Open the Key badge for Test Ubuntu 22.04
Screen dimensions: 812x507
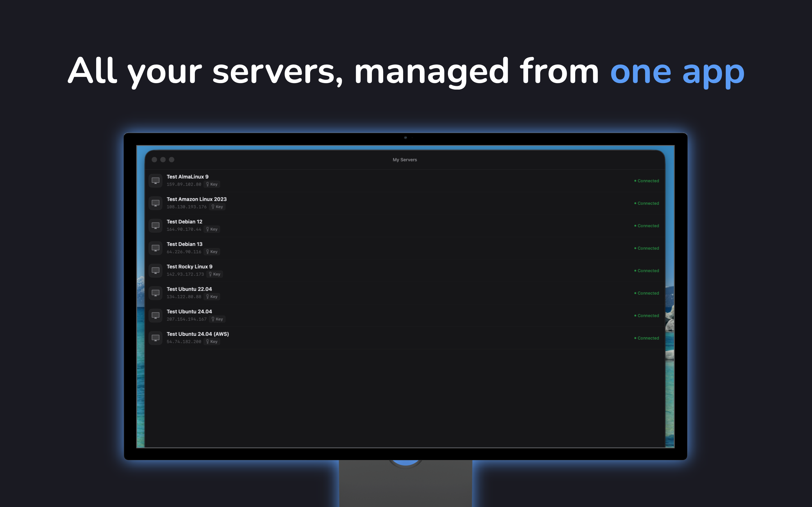coord(212,296)
